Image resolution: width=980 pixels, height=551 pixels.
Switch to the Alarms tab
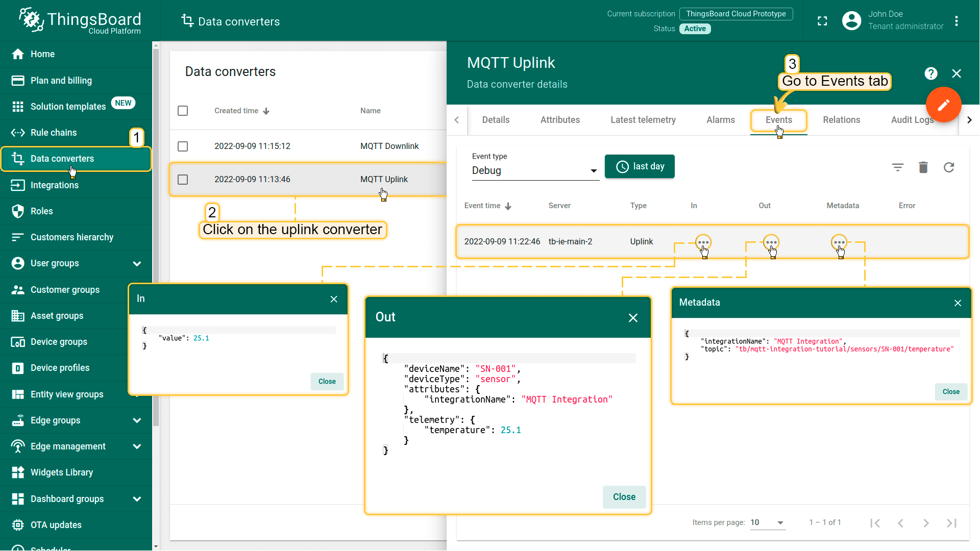coord(720,120)
